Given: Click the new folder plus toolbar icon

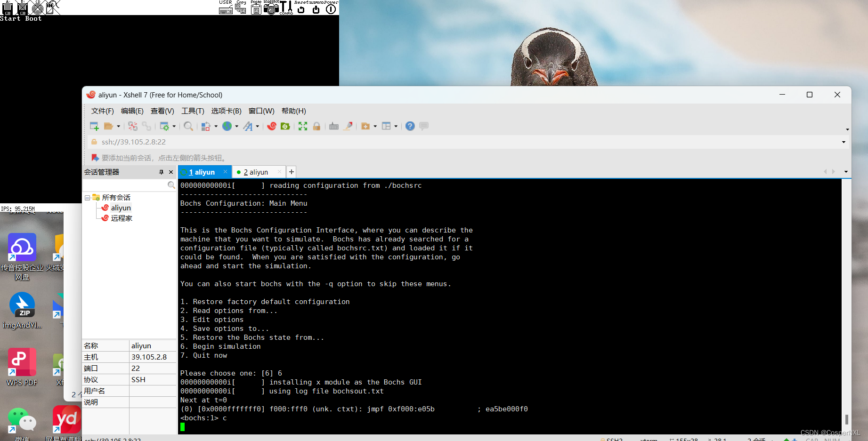Looking at the screenshot, I should 365,126.
